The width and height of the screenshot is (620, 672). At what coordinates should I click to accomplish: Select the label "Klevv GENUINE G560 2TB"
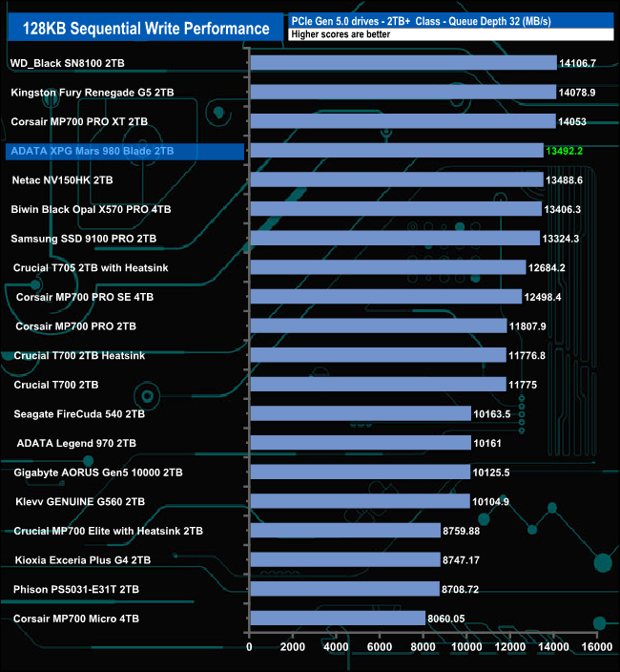click(80, 502)
